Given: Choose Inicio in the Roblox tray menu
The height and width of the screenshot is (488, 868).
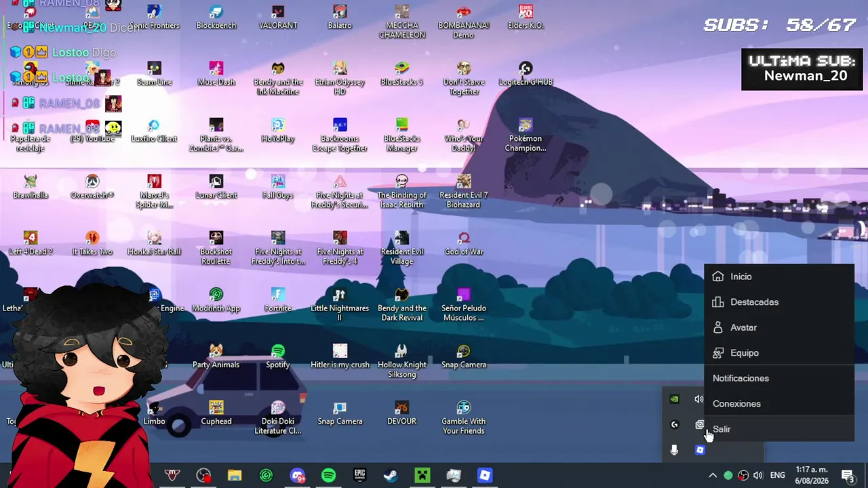Looking at the screenshot, I should pos(779,277).
